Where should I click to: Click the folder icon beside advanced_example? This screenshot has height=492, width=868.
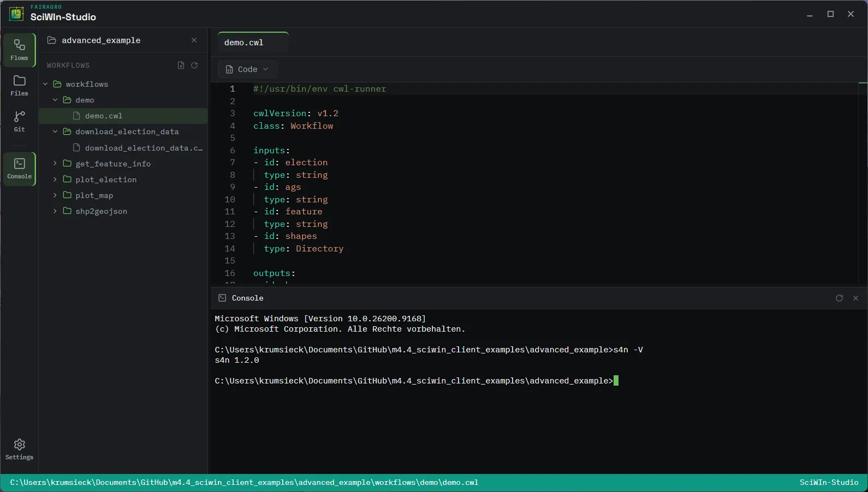pos(52,40)
